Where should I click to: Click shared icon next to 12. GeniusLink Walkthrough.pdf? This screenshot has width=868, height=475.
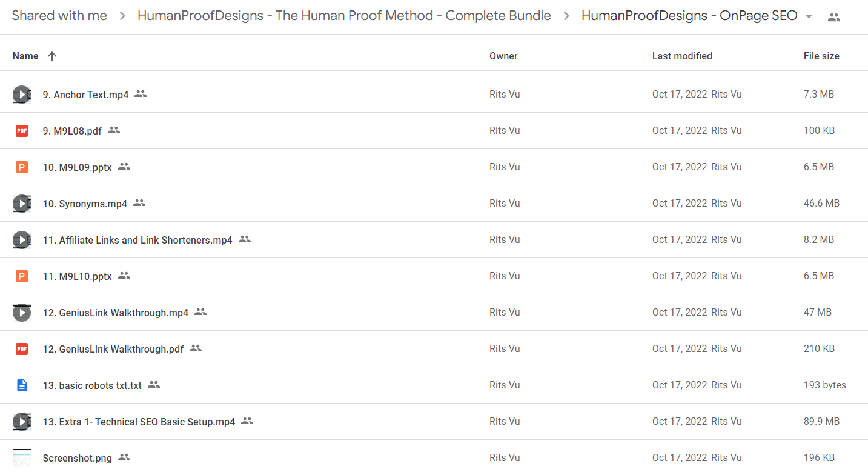tap(195, 348)
